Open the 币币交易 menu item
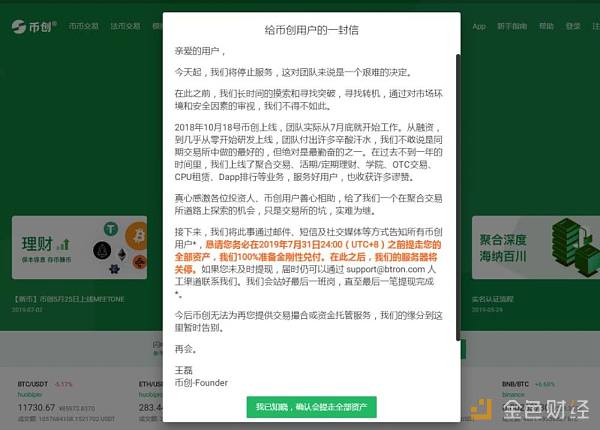Viewport: 600px width, 430px height. coord(83,26)
